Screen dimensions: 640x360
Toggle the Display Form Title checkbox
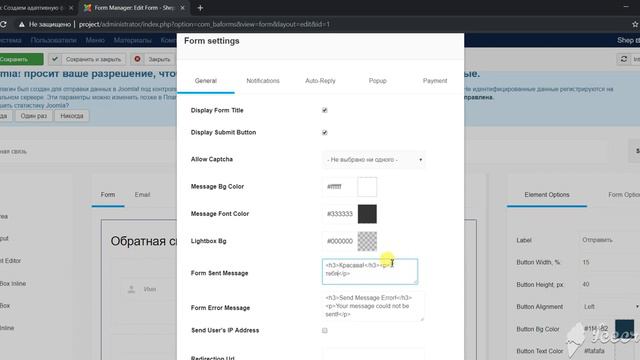324,110
